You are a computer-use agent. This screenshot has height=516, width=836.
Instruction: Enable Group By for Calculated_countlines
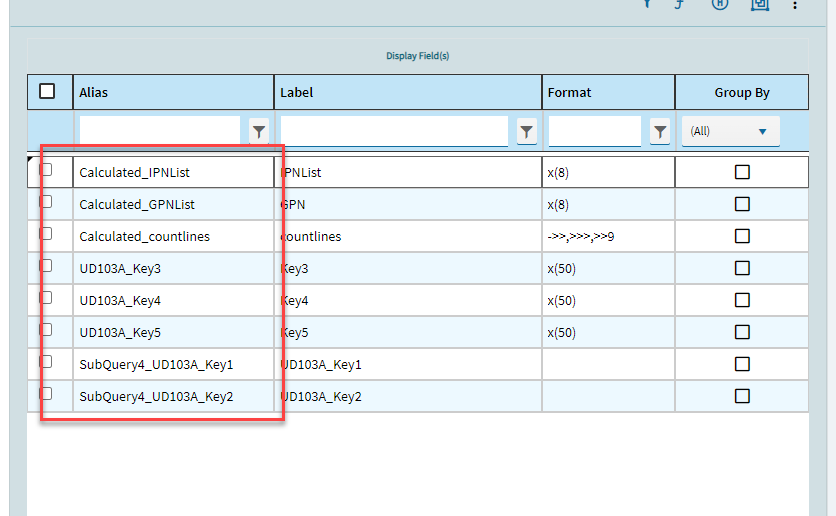click(x=742, y=236)
